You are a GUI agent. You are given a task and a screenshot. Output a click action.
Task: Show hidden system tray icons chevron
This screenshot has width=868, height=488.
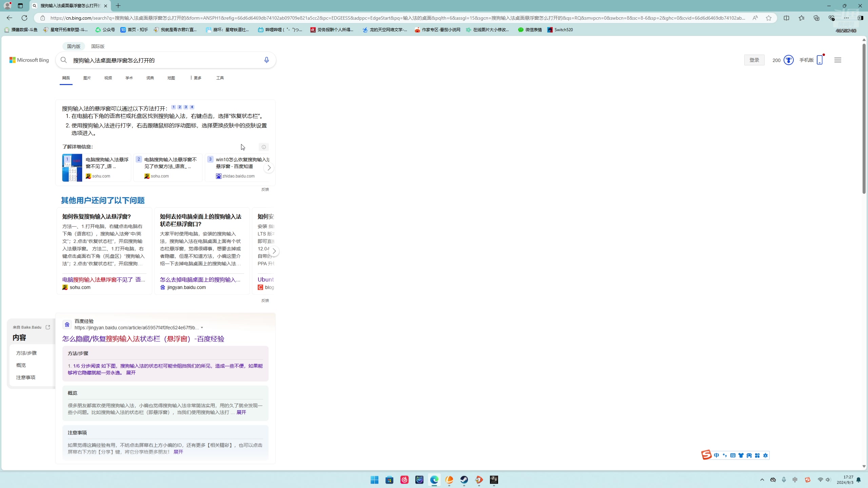(x=762, y=480)
